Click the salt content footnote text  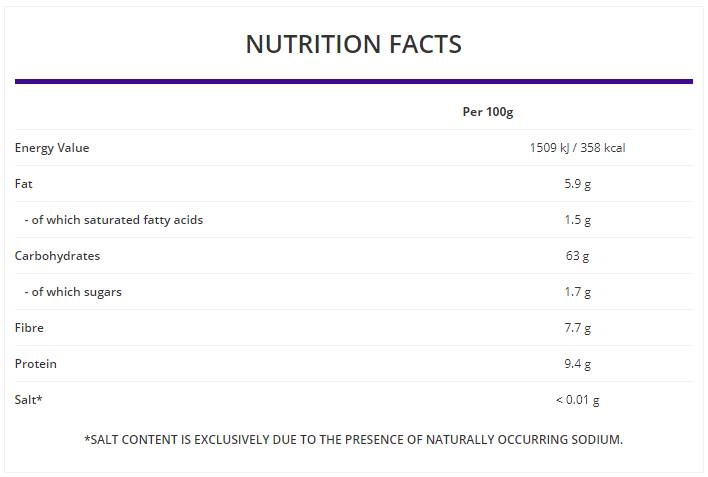click(353, 440)
